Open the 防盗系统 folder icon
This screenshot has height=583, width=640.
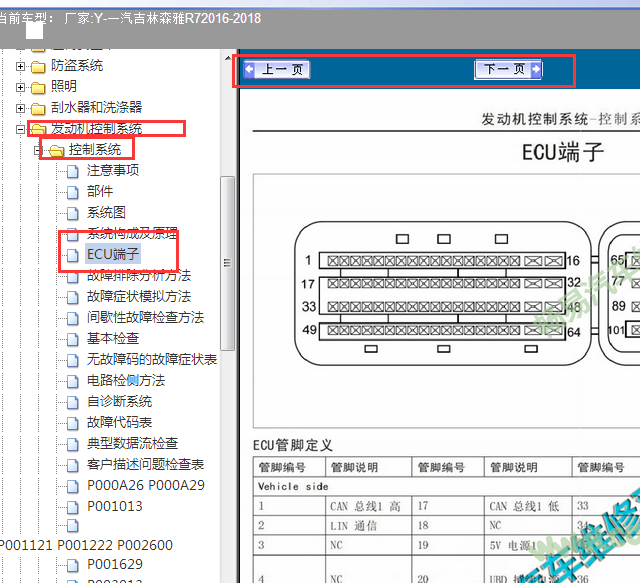tap(38, 67)
